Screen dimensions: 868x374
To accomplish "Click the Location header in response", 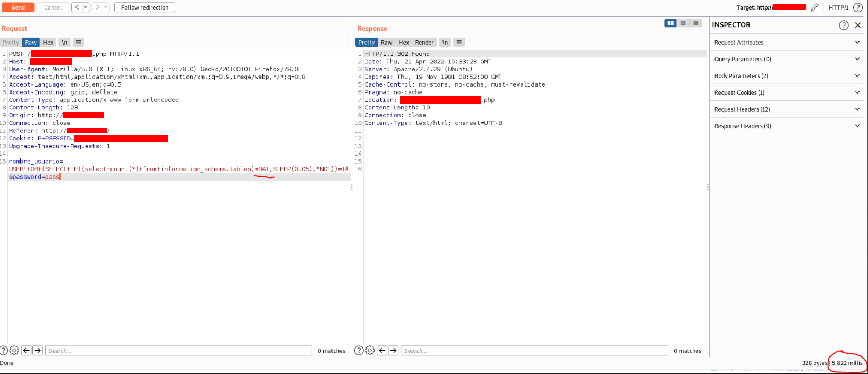I will coord(429,100).
